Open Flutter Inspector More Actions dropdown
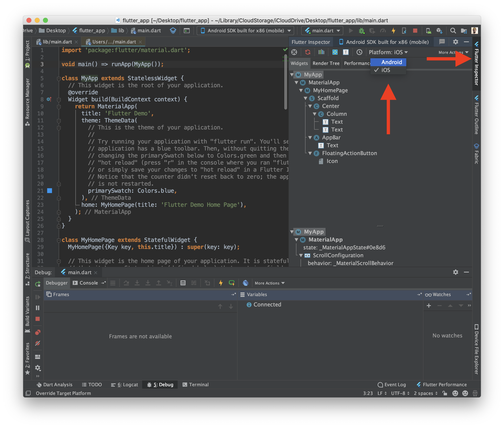 coord(453,52)
